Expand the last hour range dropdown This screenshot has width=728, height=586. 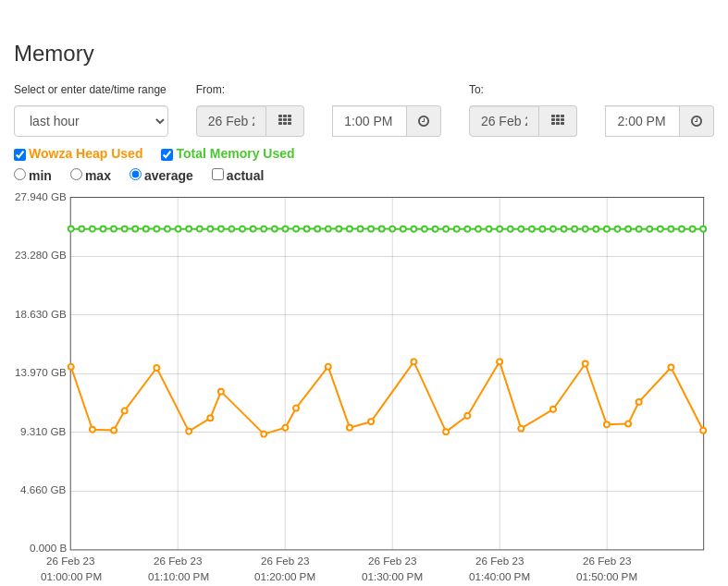coord(91,121)
